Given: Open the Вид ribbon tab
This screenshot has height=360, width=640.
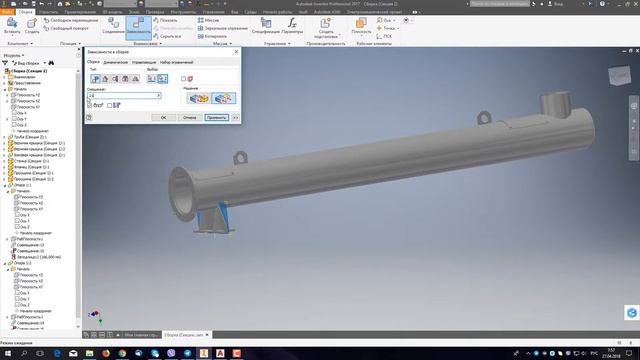Looking at the screenshot, I should tap(234, 12).
